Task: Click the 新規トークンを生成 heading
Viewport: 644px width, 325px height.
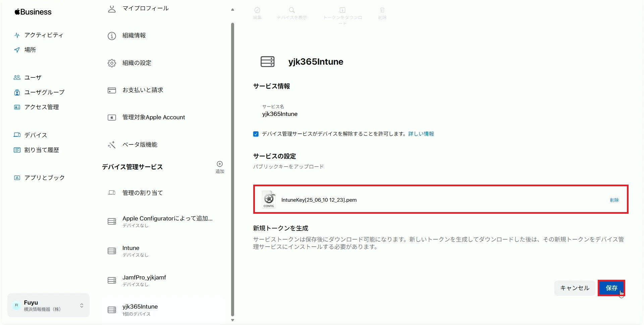Action: pyautogui.click(x=280, y=229)
